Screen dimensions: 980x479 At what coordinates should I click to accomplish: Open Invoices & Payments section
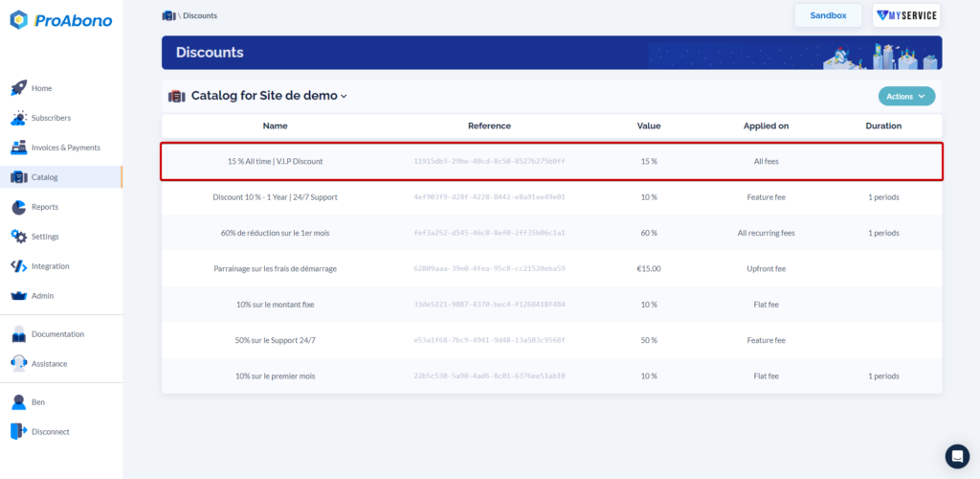(66, 148)
